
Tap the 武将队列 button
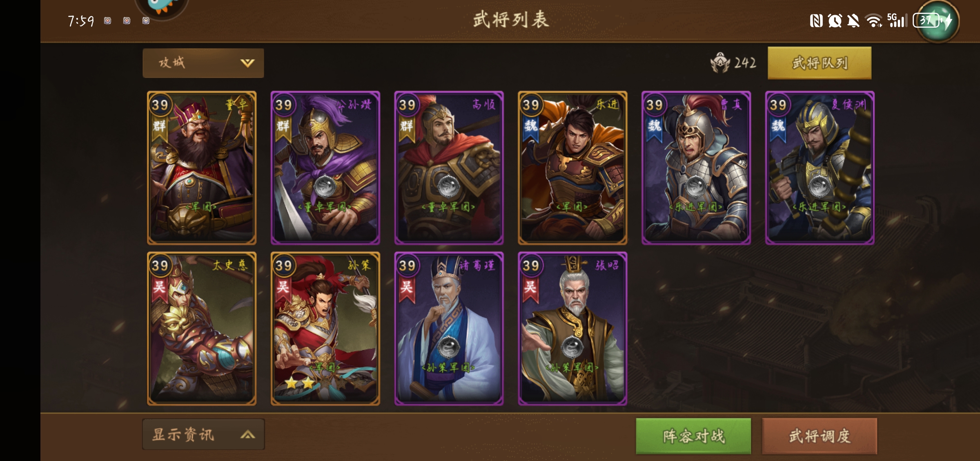(820, 63)
